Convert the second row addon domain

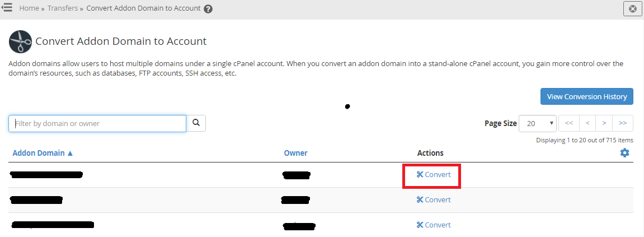[434, 199]
